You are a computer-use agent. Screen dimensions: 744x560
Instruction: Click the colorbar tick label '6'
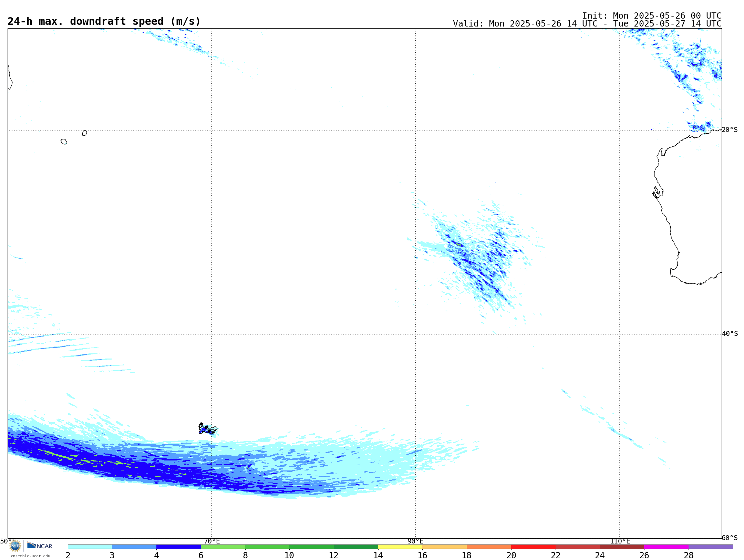point(201,555)
